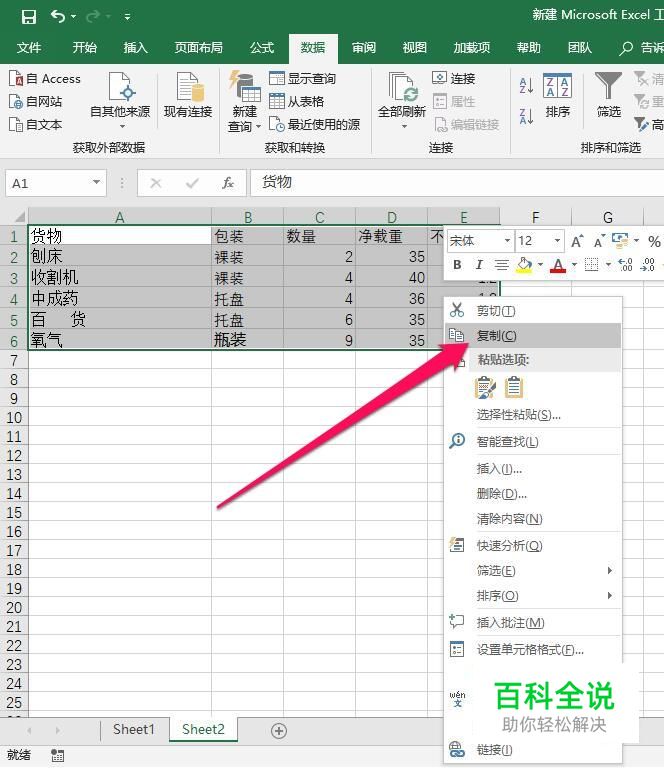
Task: Switch to the 页面布局 ribbon tab
Action: (x=199, y=48)
